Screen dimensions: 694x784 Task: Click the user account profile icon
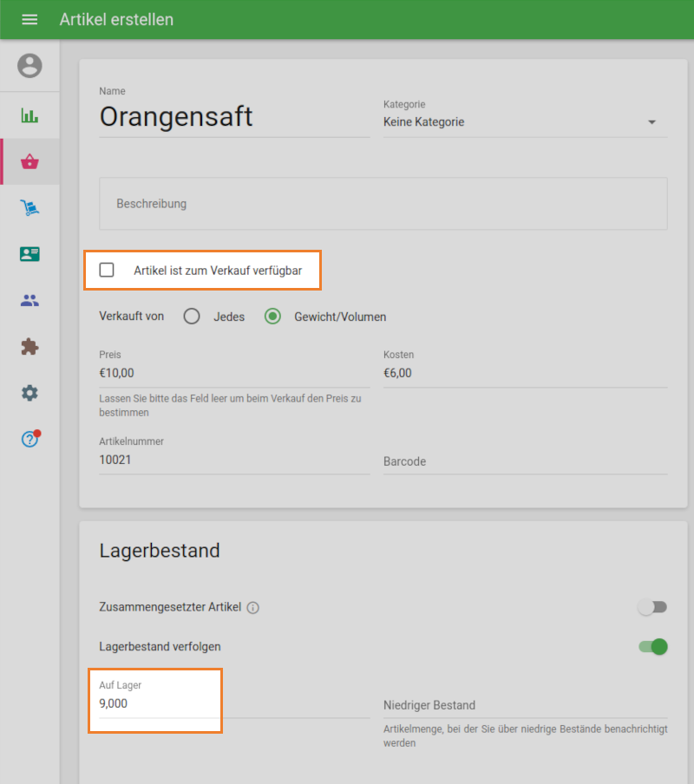[29, 66]
